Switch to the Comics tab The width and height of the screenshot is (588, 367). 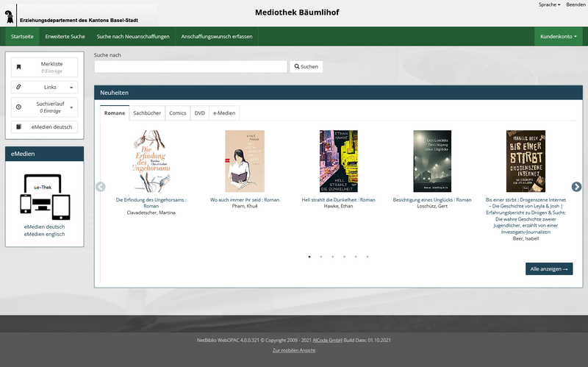[x=178, y=113]
